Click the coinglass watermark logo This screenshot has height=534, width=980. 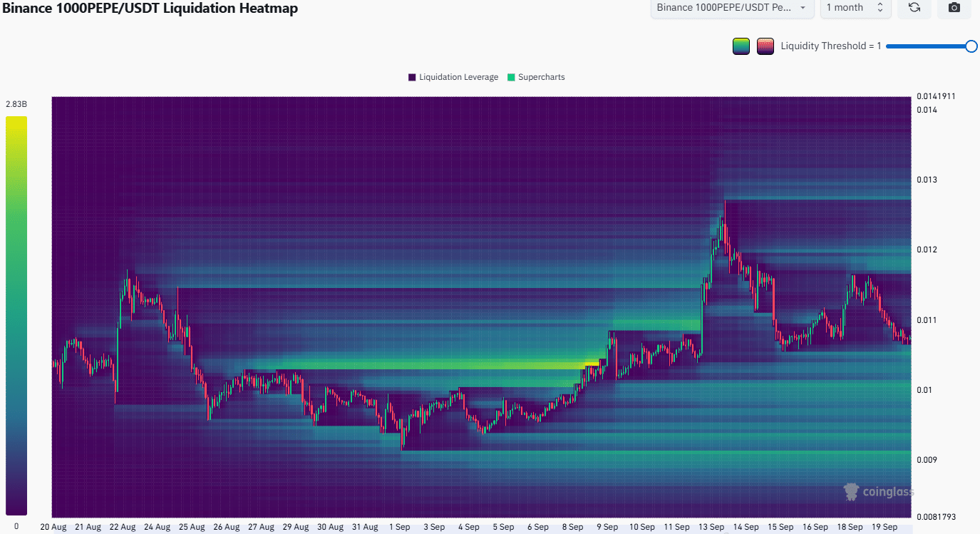click(x=878, y=491)
